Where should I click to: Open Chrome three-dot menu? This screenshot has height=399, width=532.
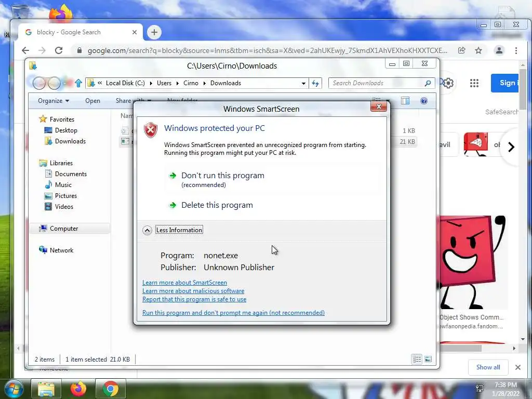pyautogui.click(x=516, y=50)
